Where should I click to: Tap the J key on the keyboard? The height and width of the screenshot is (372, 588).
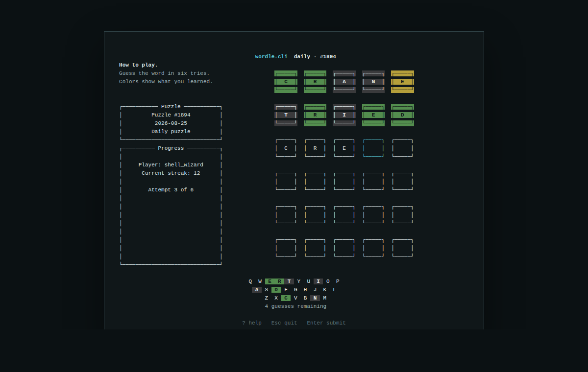315,290
